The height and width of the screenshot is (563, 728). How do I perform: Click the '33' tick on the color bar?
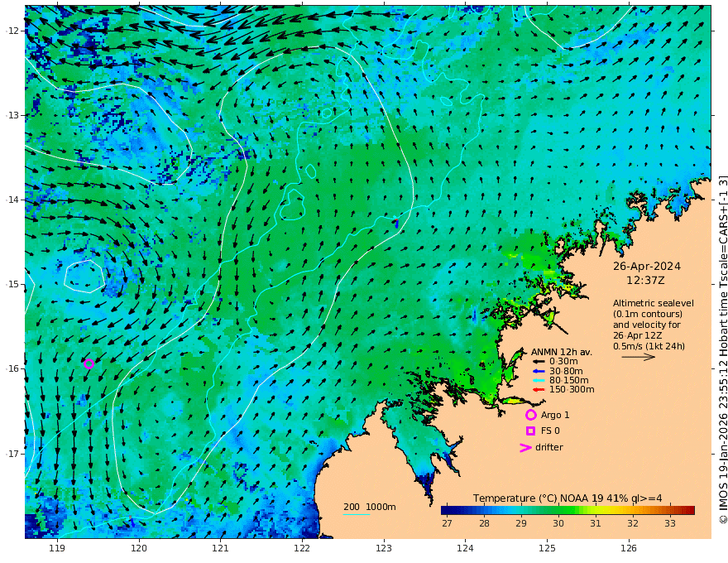tap(669, 523)
